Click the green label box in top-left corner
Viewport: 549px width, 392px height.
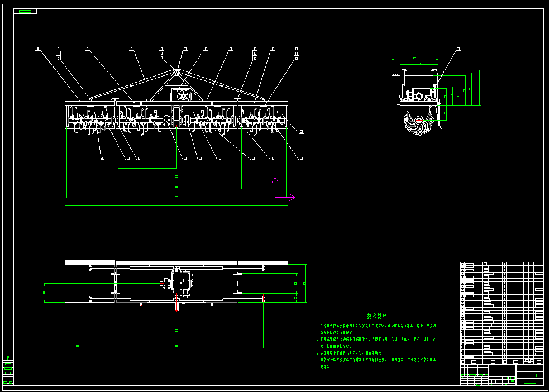coord(25,12)
